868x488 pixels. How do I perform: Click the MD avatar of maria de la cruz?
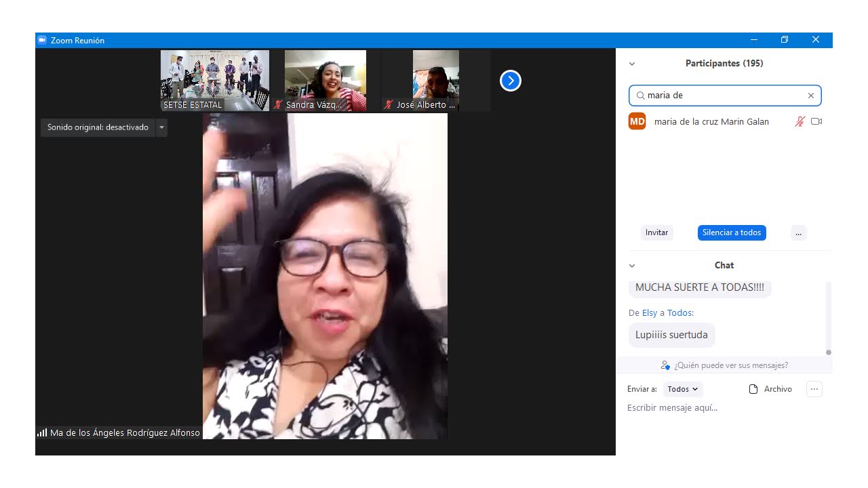tap(637, 121)
